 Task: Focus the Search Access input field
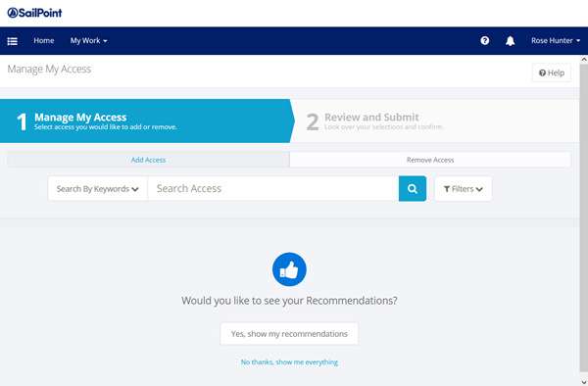(x=273, y=188)
